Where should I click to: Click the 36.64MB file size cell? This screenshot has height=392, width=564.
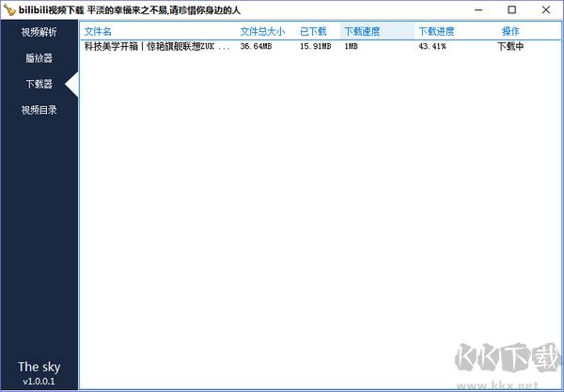point(258,45)
